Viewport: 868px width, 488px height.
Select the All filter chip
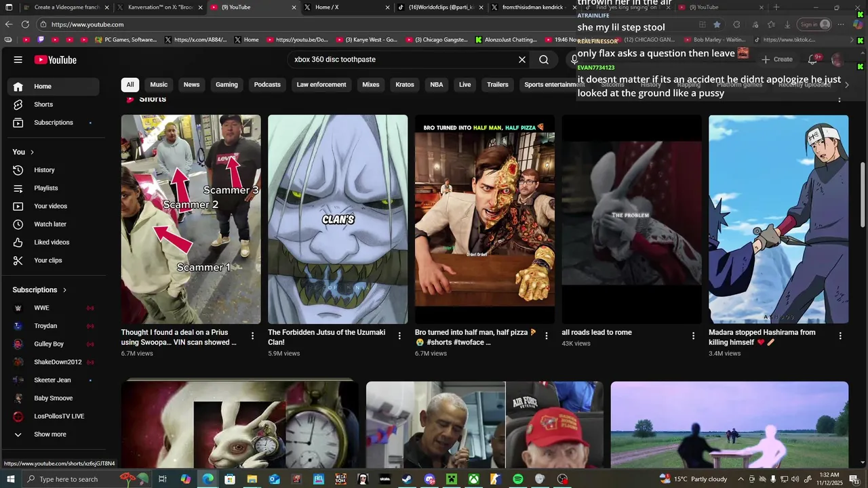click(x=130, y=85)
